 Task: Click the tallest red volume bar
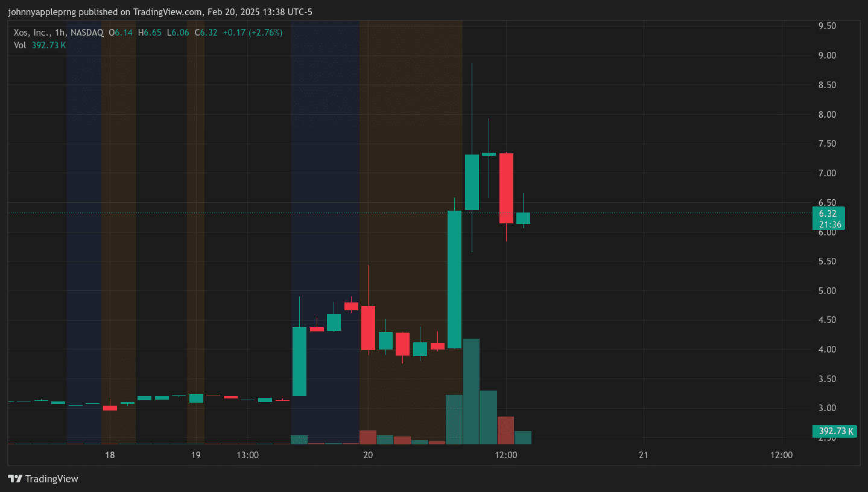pos(506,430)
